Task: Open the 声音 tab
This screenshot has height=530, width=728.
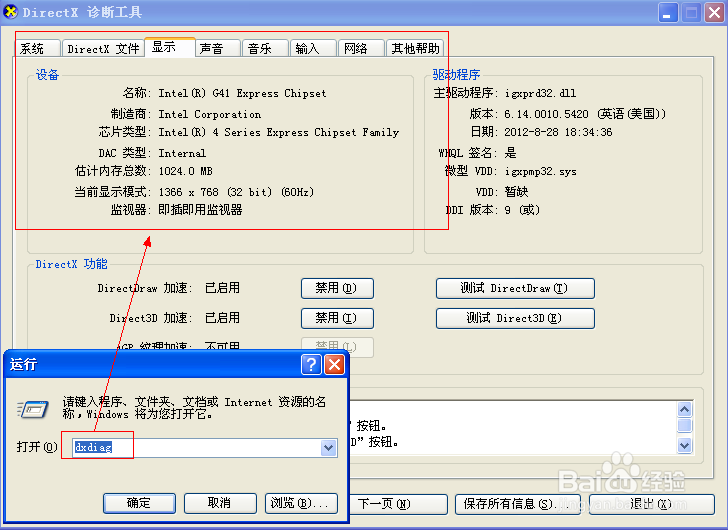Action: [218, 48]
